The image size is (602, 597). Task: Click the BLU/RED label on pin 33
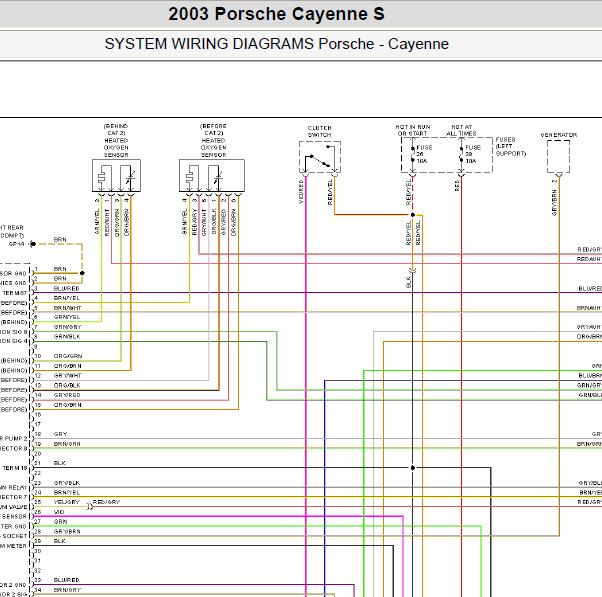[x=66, y=580]
